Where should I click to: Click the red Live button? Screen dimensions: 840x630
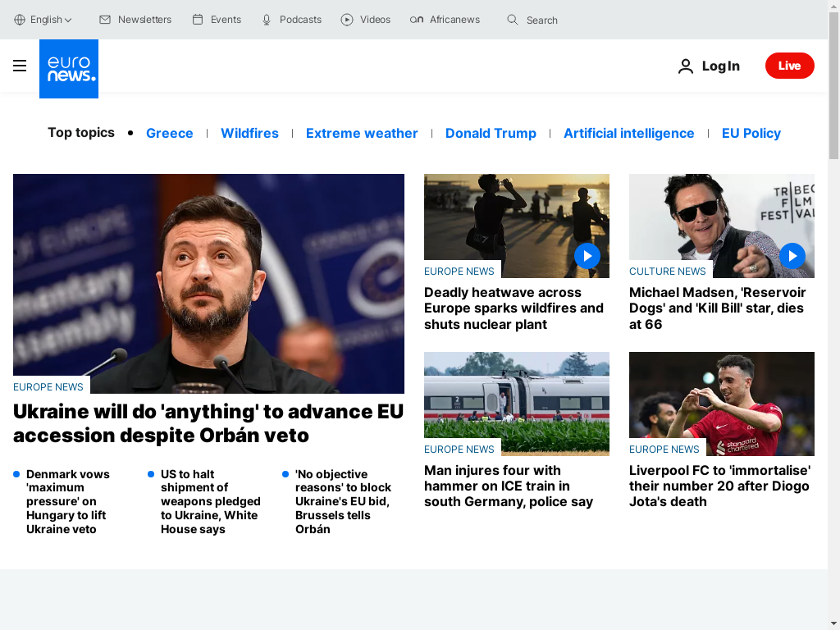(790, 66)
